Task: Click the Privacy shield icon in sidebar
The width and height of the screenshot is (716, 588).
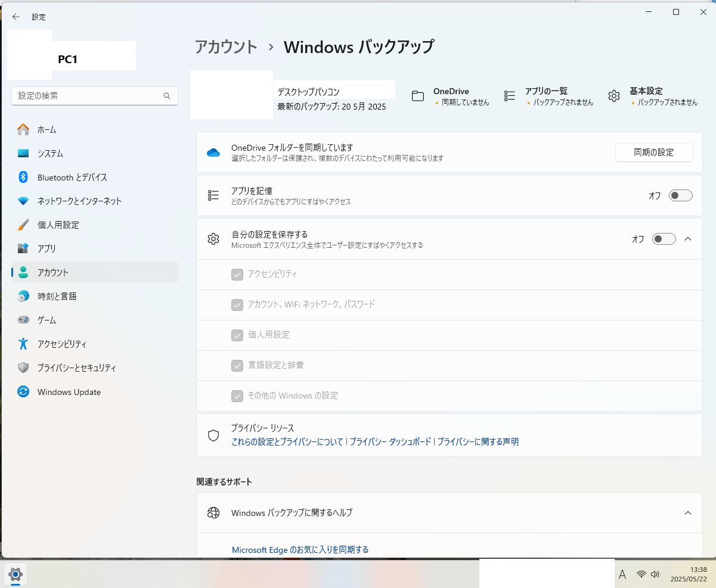Action: 23,368
